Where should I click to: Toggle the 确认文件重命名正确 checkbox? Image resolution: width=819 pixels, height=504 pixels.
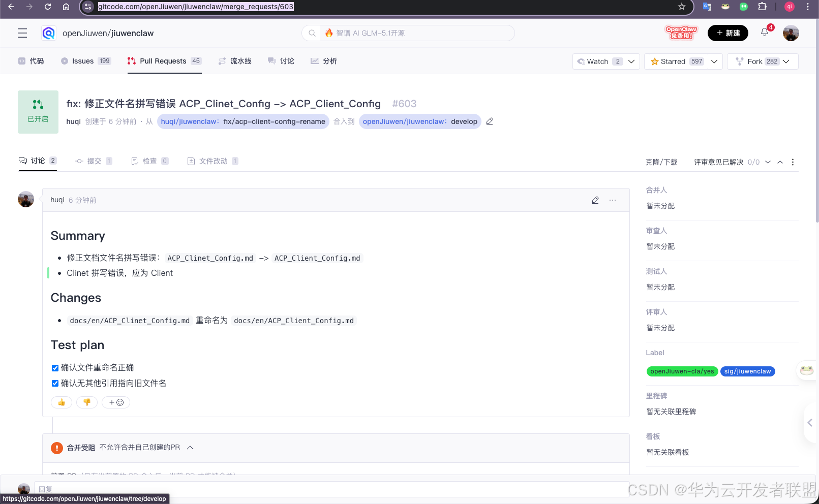click(55, 368)
